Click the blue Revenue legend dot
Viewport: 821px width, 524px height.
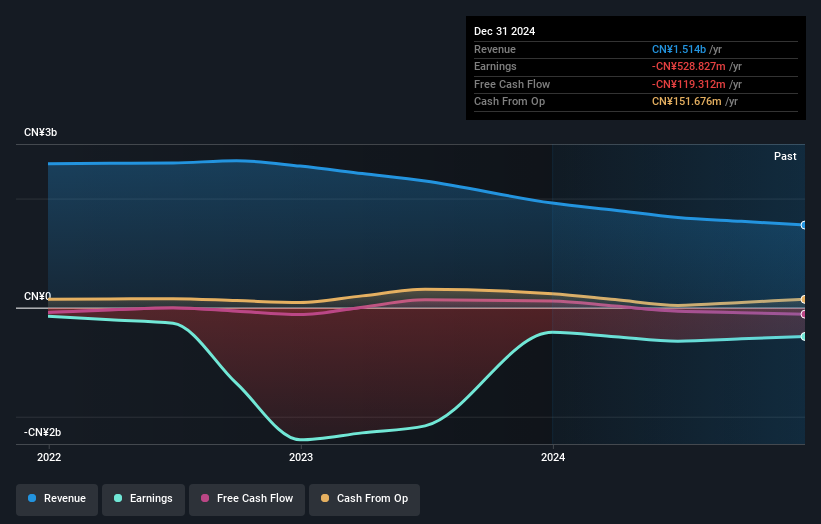[x=32, y=498]
